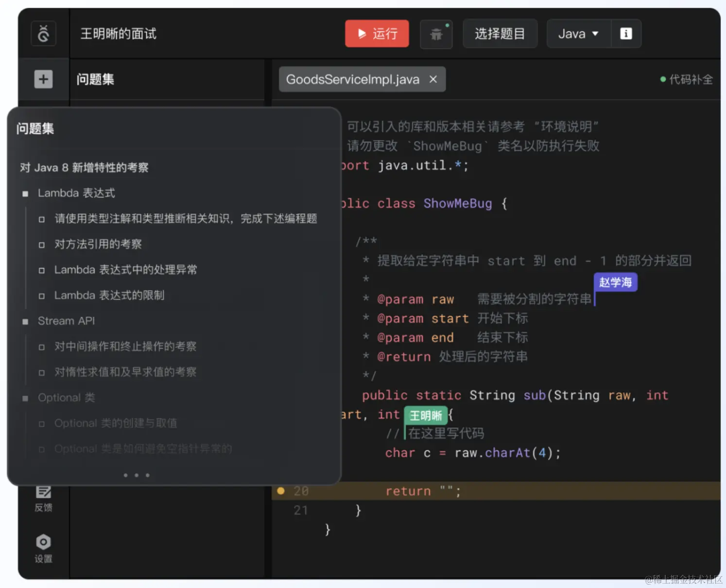Open 对惰性求值和及早求值的考察 question
The width and height of the screenshot is (726, 588).
[125, 372]
